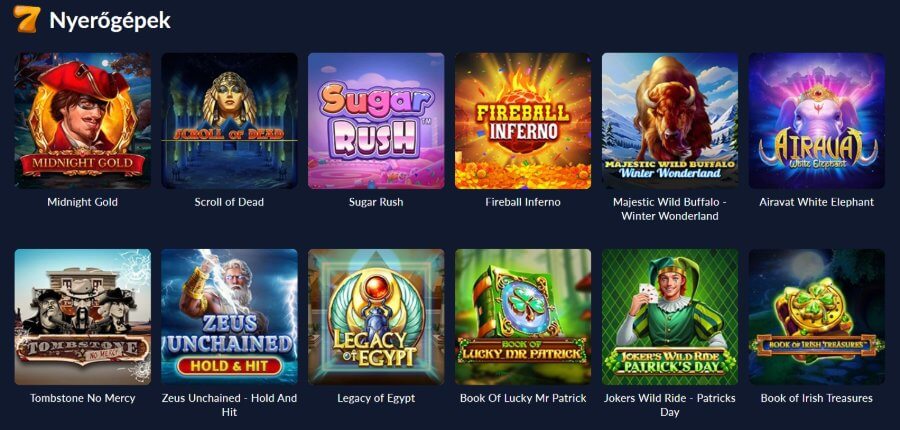Click the Nyerőgépek section heading

pyautogui.click(x=110, y=21)
